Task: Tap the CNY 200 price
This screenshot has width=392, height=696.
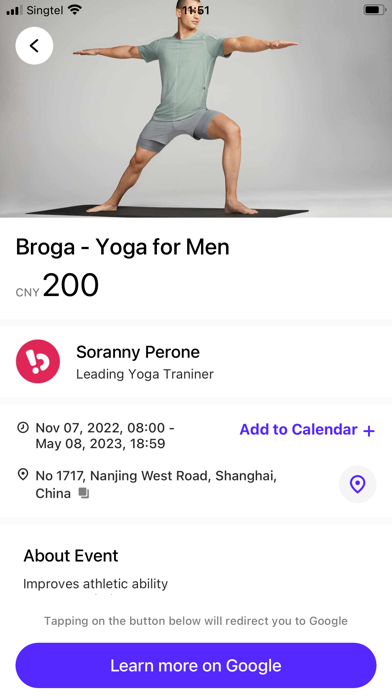Action: [x=57, y=285]
